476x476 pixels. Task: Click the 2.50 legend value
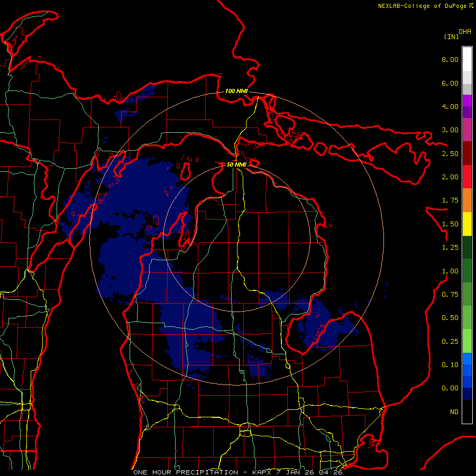[450, 153]
